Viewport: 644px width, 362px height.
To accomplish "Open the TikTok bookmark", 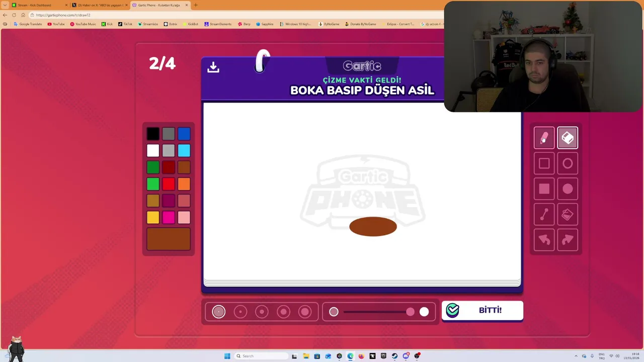I will pyautogui.click(x=125, y=24).
